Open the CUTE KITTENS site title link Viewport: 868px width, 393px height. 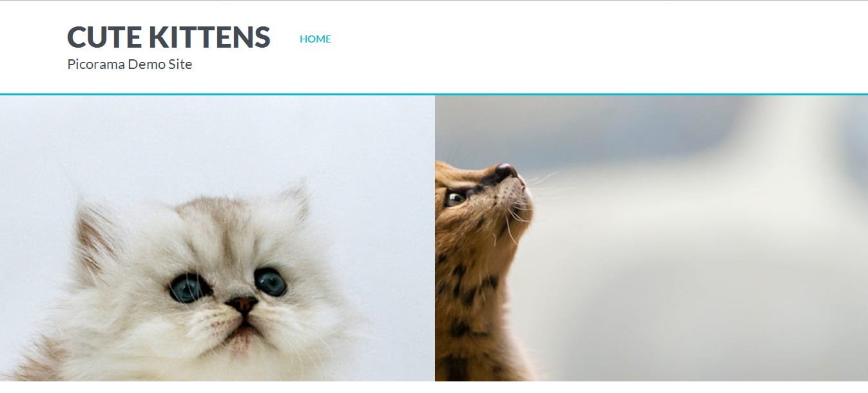[169, 37]
